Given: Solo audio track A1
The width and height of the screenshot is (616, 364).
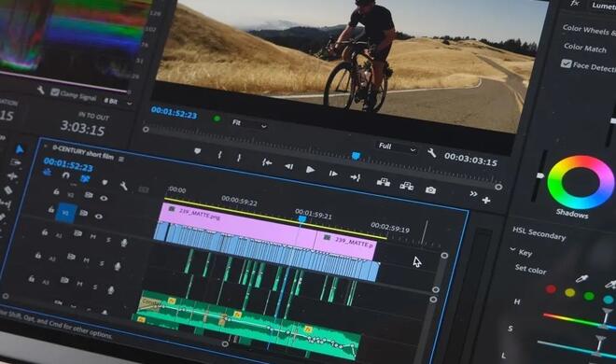Looking at the screenshot, I should 108,240.
